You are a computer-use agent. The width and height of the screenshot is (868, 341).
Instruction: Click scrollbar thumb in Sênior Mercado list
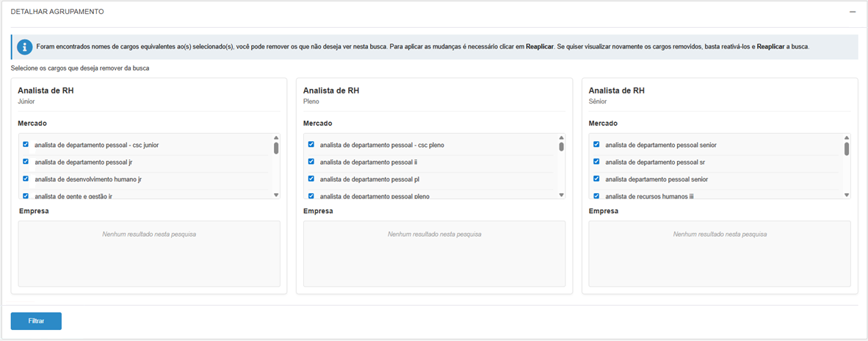tap(847, 149)
